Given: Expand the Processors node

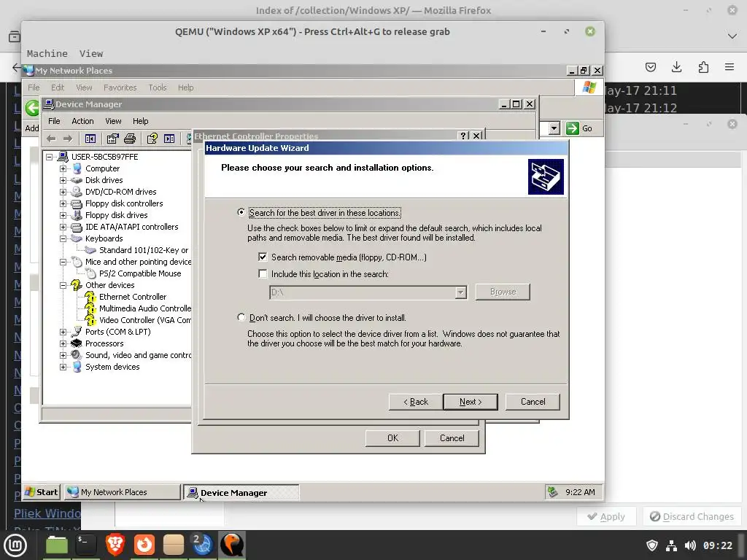Looking at the screenshot, I should (63, 343).
